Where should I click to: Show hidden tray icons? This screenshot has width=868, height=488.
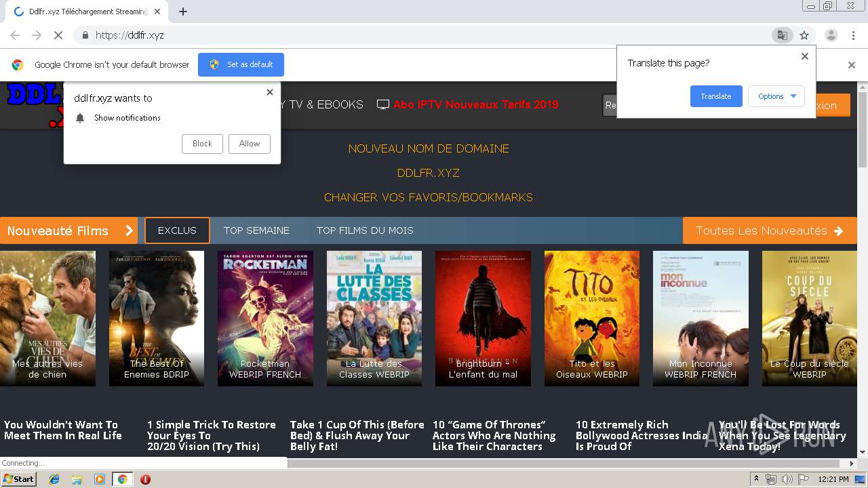pyautogui.click(x=756, y=479)
